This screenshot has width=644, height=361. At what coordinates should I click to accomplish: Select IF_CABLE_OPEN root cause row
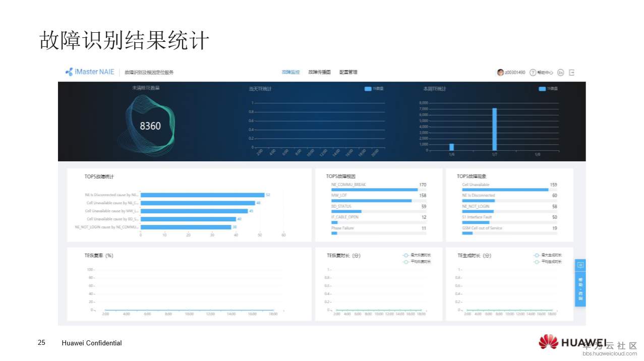[x=379, y=219]
